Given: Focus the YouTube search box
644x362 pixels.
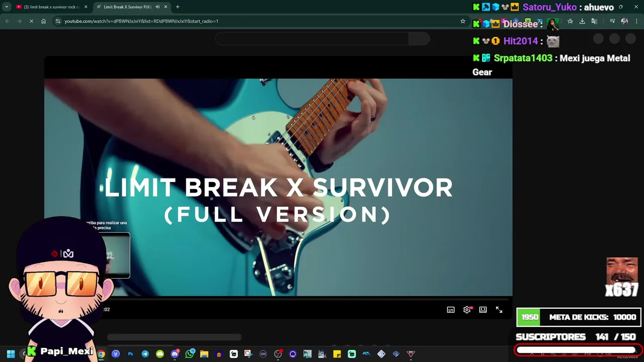Looking at the screenshot, I should click(312, 39).
